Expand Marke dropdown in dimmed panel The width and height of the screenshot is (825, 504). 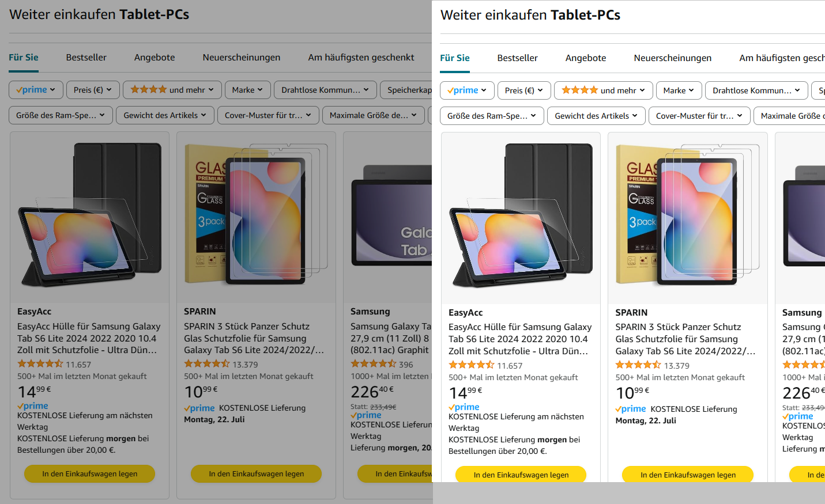(x=247, y=90)
